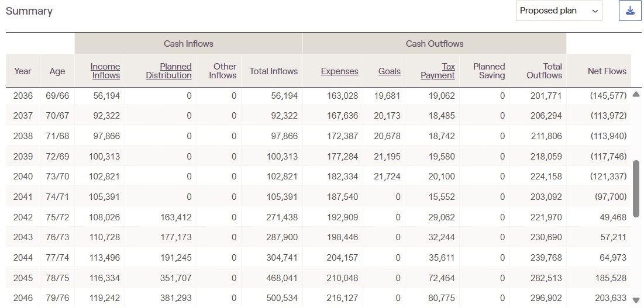Select the 2046 total outflows value 296,902
644x308 pixels.
(x=546, y=298)
